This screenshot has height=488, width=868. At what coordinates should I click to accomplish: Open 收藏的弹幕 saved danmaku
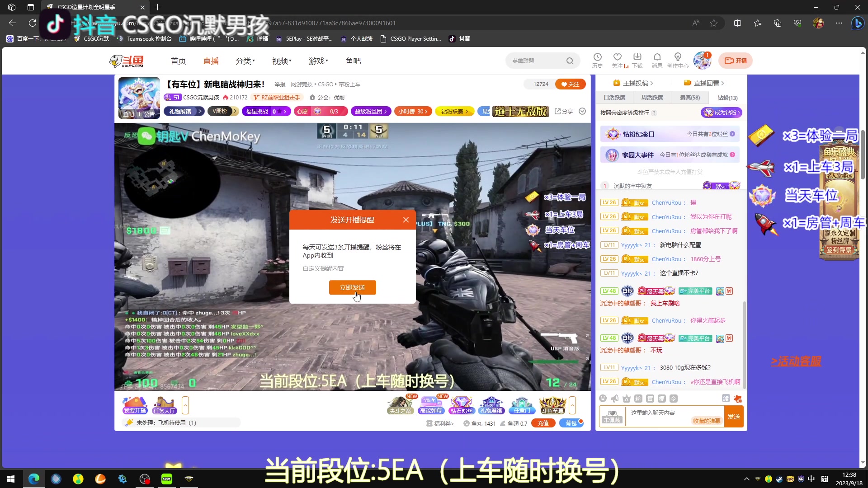pos(706,421)
